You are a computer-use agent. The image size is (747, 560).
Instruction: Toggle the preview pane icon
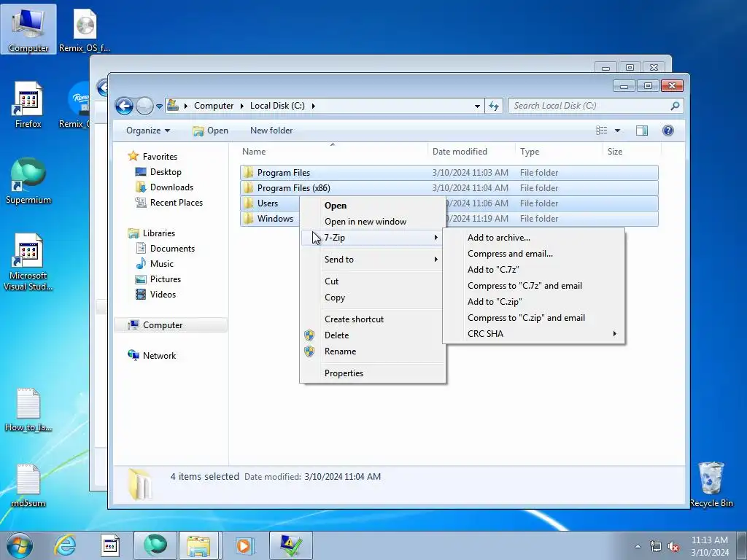[x=642, y=131]
